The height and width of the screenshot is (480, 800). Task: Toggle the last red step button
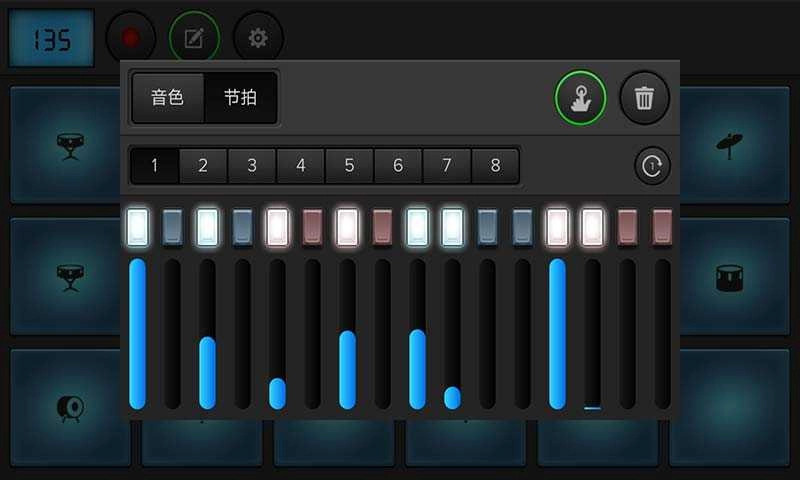pos(662,226)
